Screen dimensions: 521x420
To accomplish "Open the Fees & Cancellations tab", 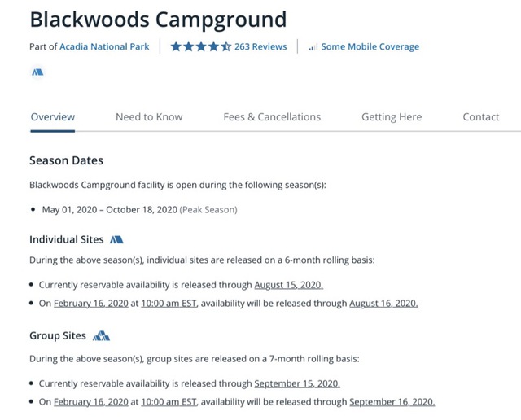I will [272, 117].
